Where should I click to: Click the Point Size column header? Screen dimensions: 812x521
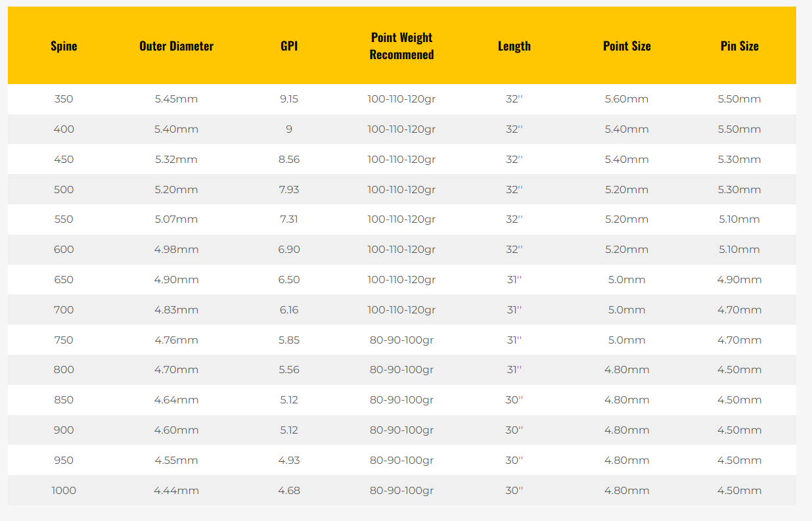[627, 46]
